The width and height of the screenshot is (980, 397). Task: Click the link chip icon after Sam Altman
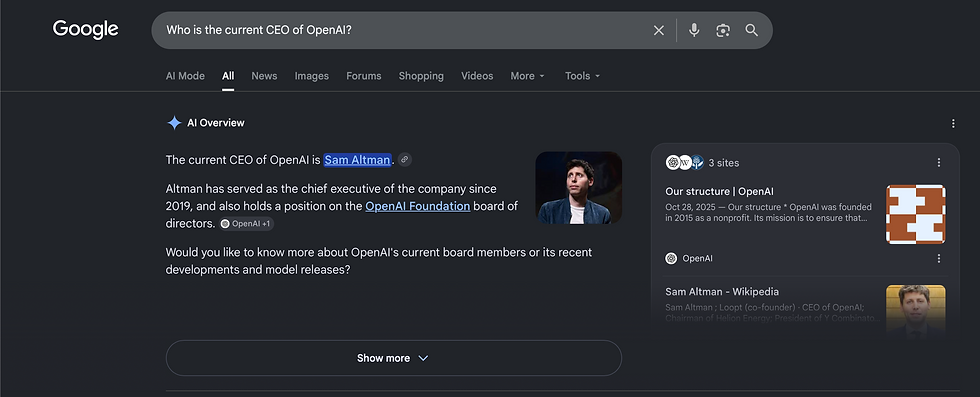coord(405,159)
